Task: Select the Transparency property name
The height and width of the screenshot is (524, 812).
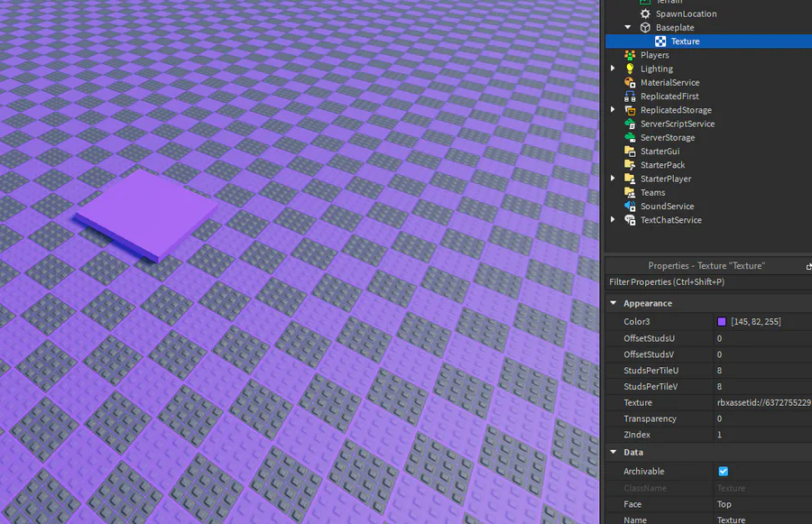Action: 650,418
